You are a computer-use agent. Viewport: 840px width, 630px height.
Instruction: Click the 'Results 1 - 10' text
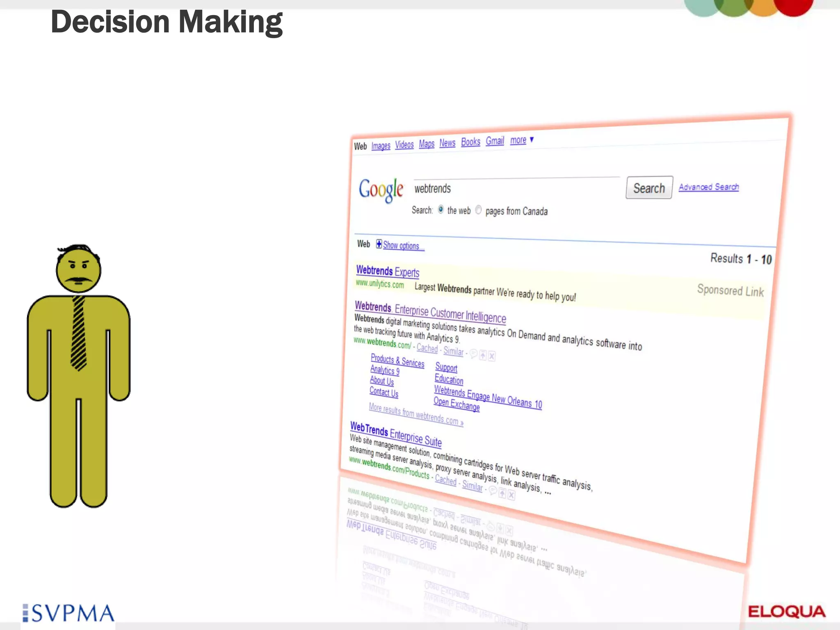click(741, 259)
